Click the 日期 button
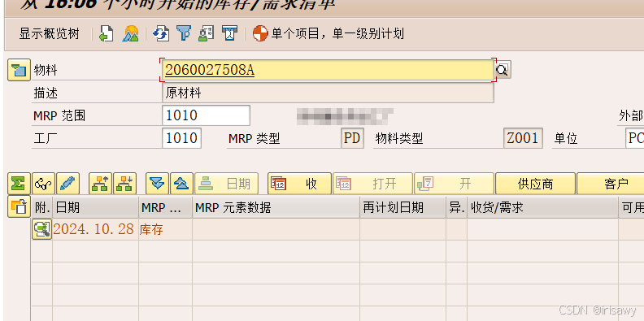 pos(226,184)
